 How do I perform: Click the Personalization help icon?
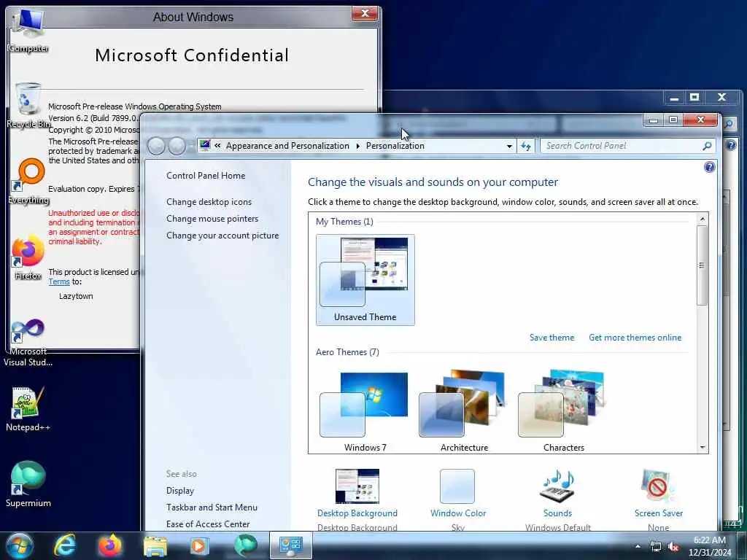pos(709,167)
